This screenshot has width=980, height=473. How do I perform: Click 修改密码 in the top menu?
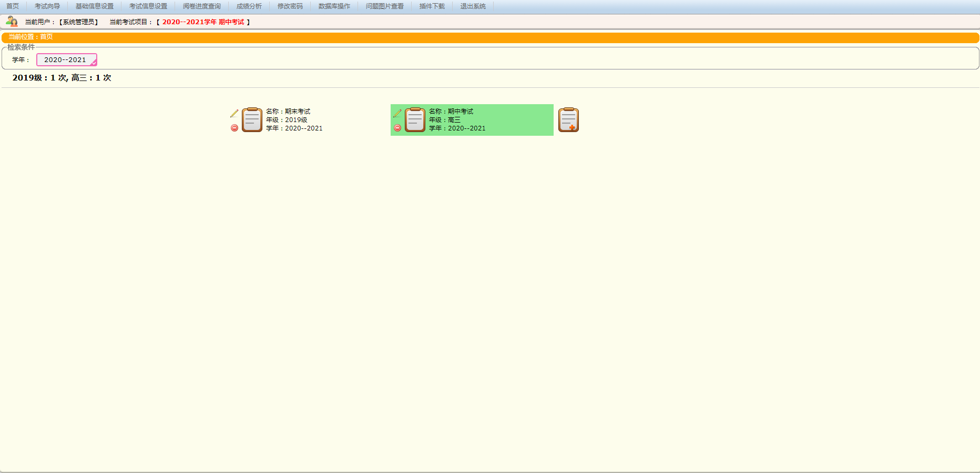290,6
